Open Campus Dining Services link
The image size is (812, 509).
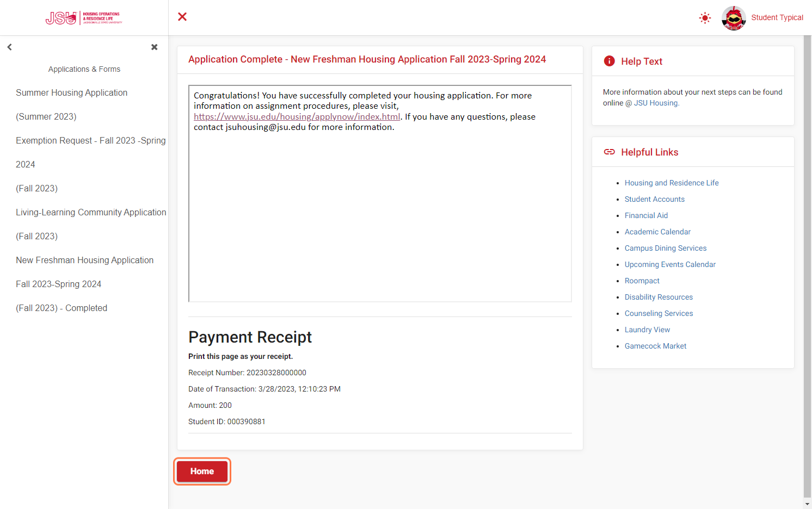point(666,249)
